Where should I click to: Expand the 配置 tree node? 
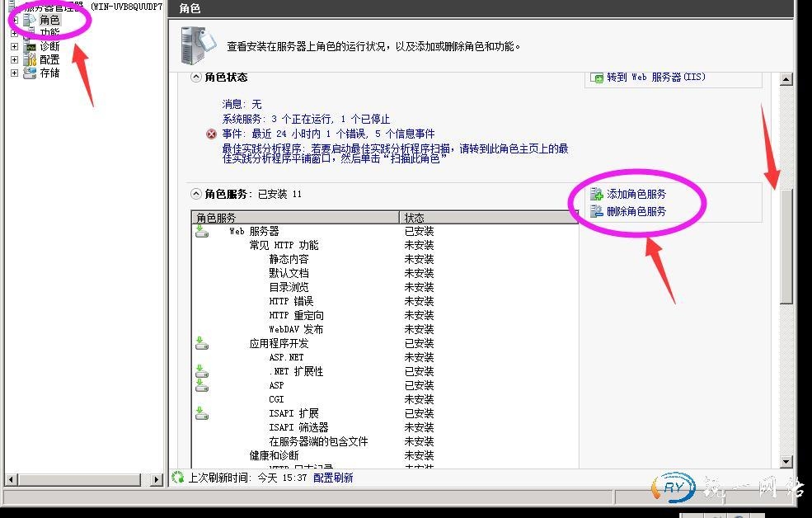tap(14, 59)
